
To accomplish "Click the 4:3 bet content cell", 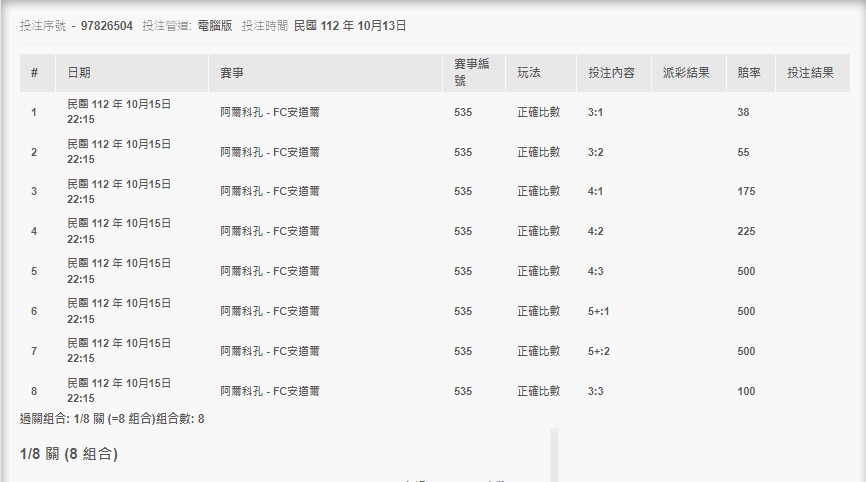I will click(595, 271).
